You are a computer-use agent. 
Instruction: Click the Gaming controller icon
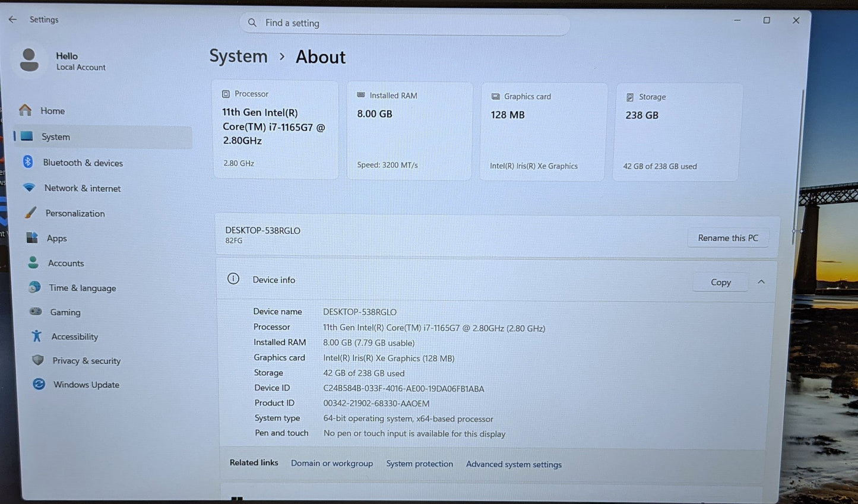[36, 311]
